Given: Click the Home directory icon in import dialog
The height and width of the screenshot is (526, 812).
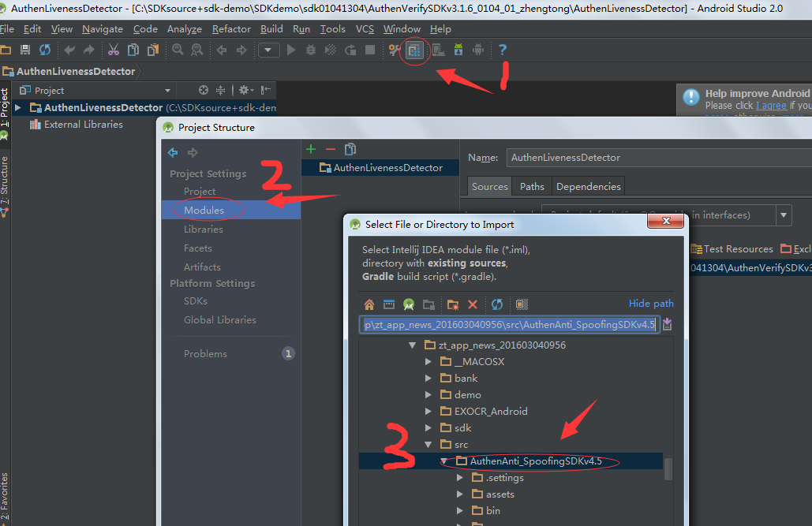Looking at the screenshot, I should tap(369, 304).
